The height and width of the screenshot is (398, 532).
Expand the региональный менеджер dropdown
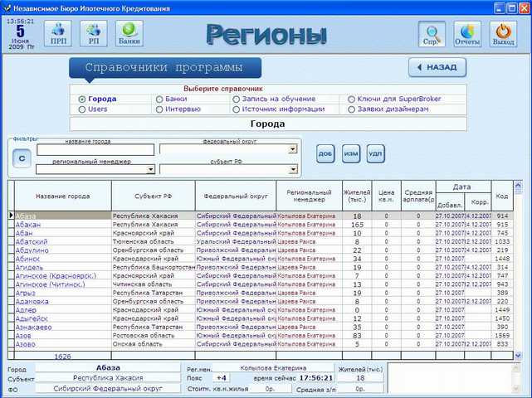coord(151,169)
